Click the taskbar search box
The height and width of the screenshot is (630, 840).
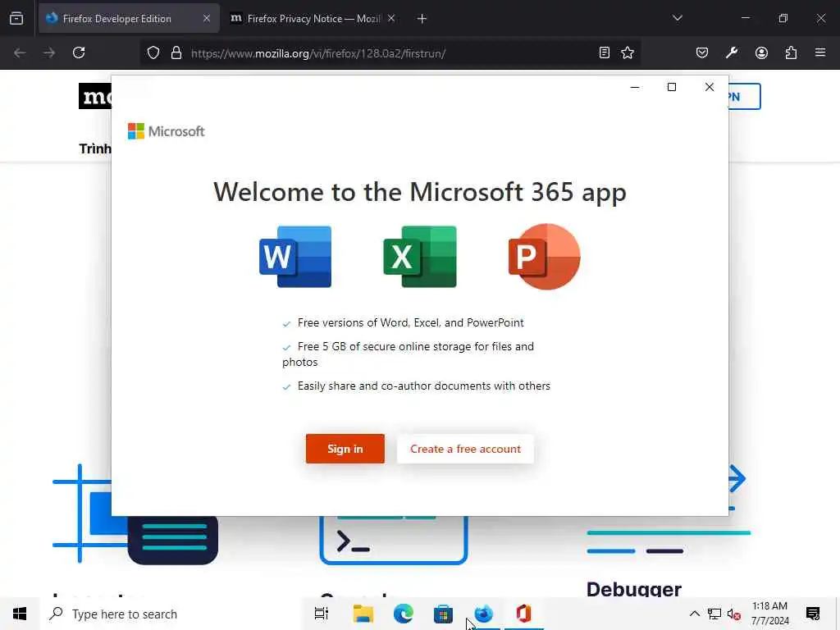pos(171,614)
